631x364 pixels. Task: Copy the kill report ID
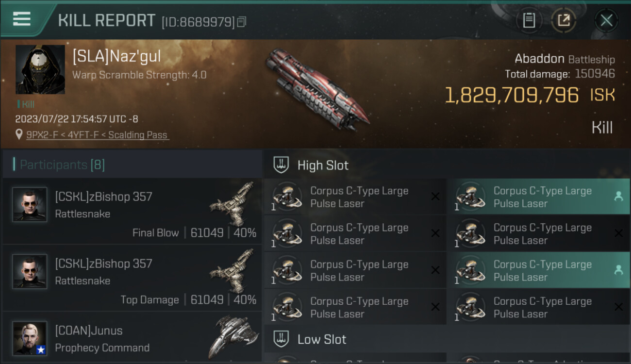coord(242,22)
